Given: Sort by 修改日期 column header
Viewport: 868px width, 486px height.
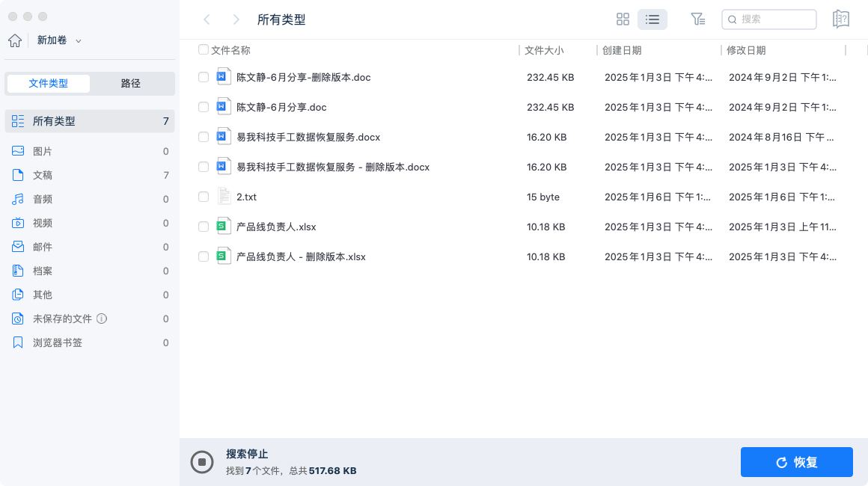Looking at the screenshot, I should tap(746, 50).
